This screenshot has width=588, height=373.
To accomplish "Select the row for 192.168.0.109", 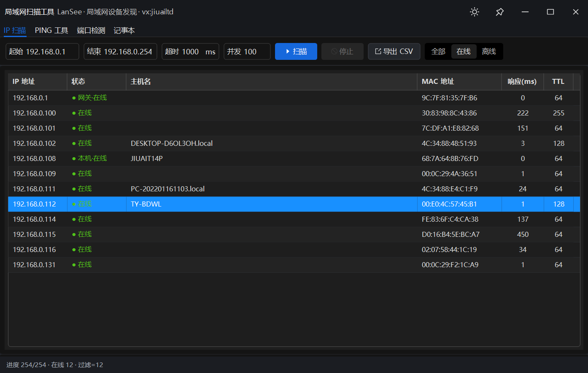I will (294, 174).
